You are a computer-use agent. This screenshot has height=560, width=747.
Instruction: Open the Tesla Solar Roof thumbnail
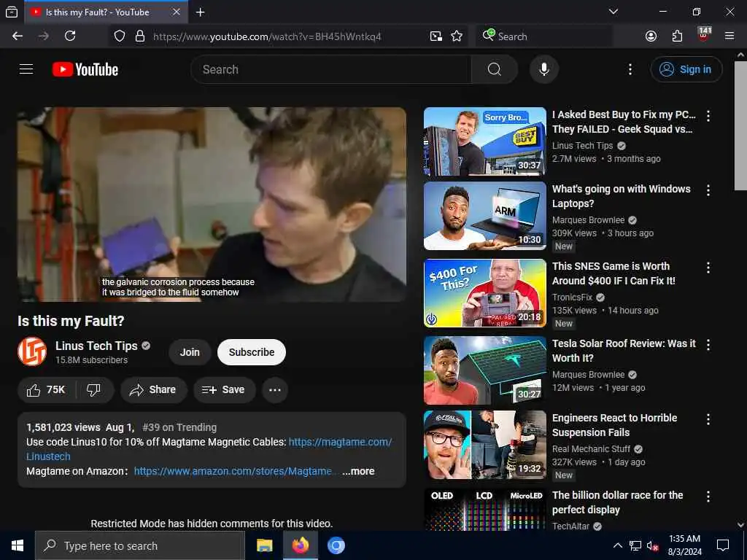[x=485, y=370]
